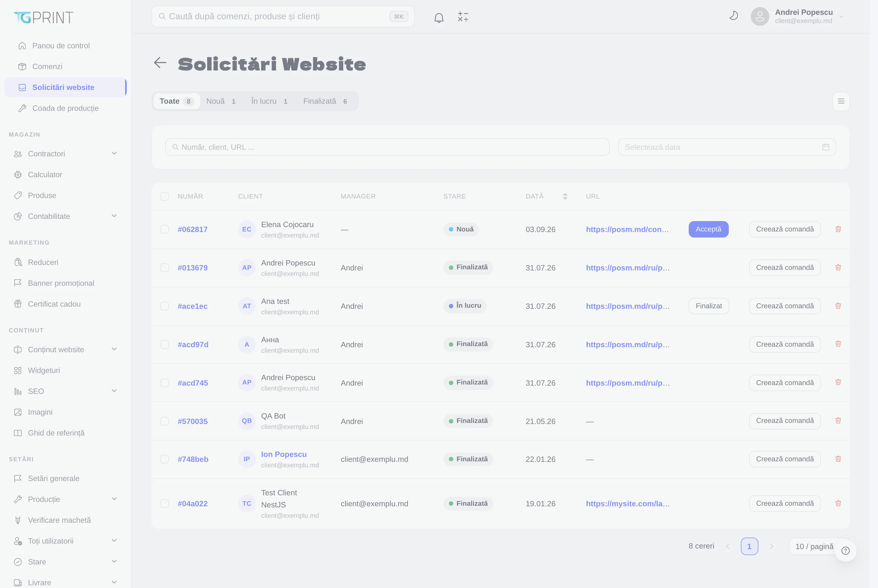The height and width of the screenshot is (588, 878).
Task: Click Acceptă for Elena Cojocaru request
Action: pyautogui.click(x=708, y=229)
